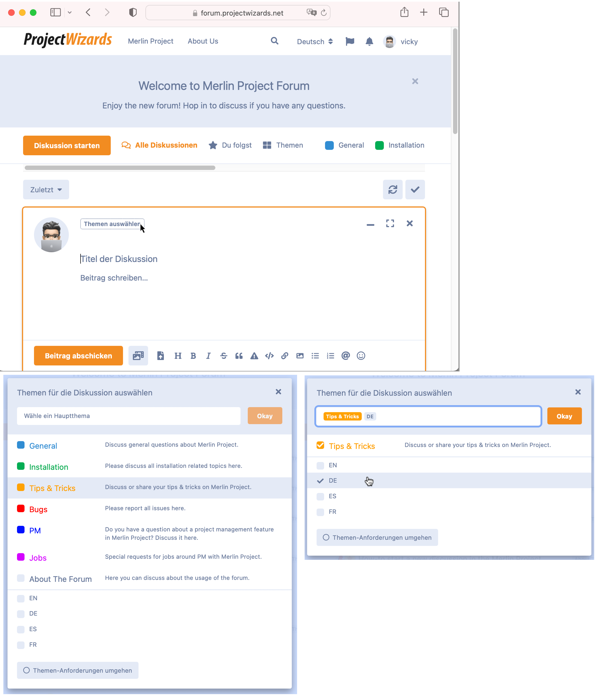Go back with Safari's back arrow
Image resolution: width=595 pixels, height=700 pixels.
[x=88, y=13]
